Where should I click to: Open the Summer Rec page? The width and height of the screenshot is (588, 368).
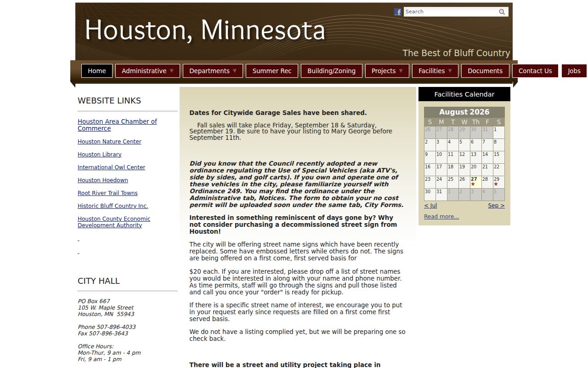pyautogui.click(x=272, y=71)
